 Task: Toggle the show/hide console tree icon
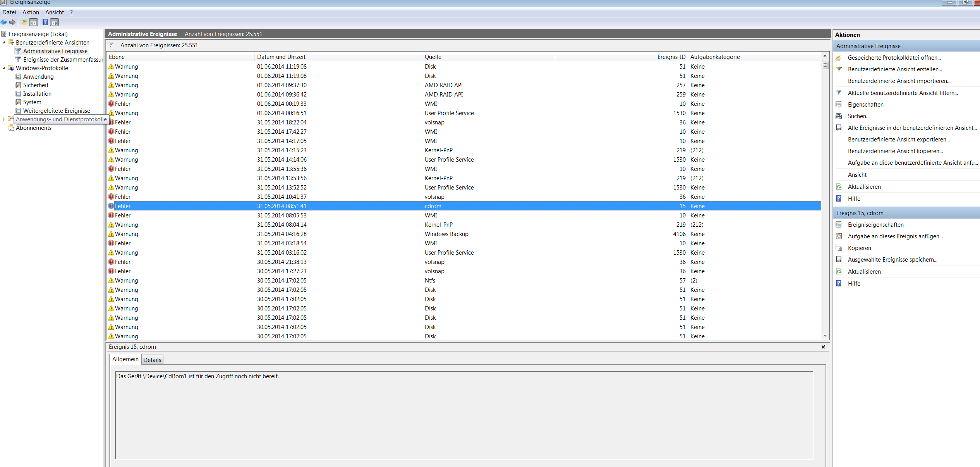click(34, 22)
